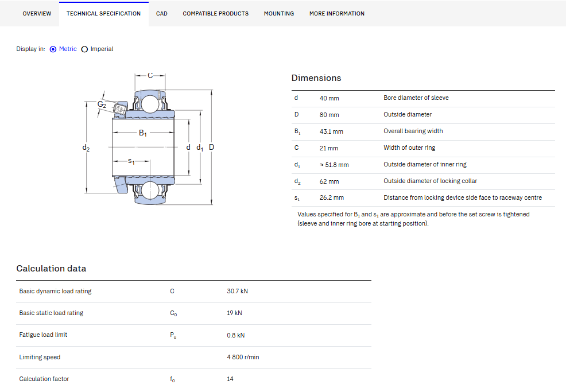Click the Dimensions heading

click(x=316, y=78)
